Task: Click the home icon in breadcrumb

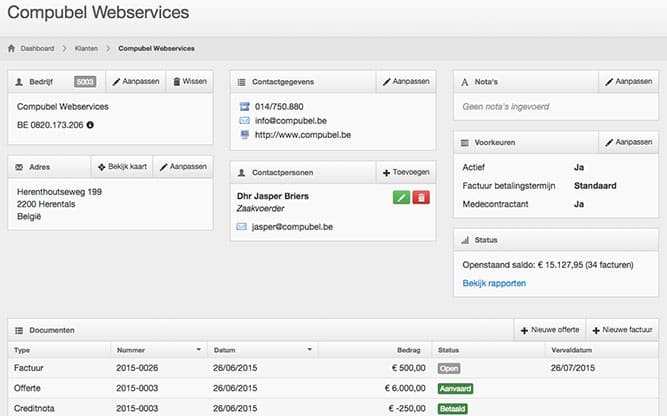Action: [12, 48]
